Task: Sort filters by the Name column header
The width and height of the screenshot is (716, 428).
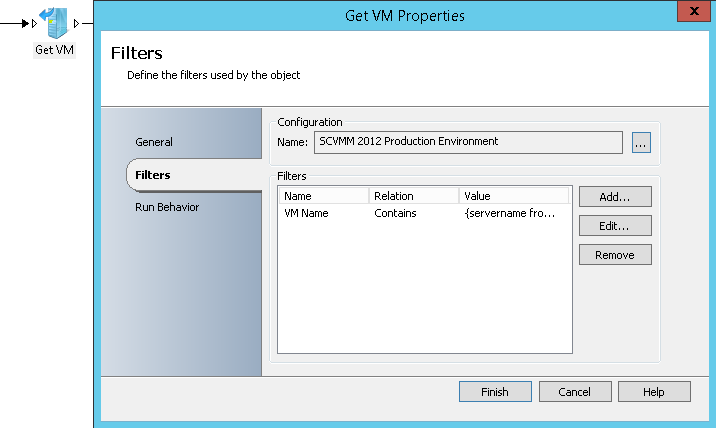Action: (x=324, y=196)
